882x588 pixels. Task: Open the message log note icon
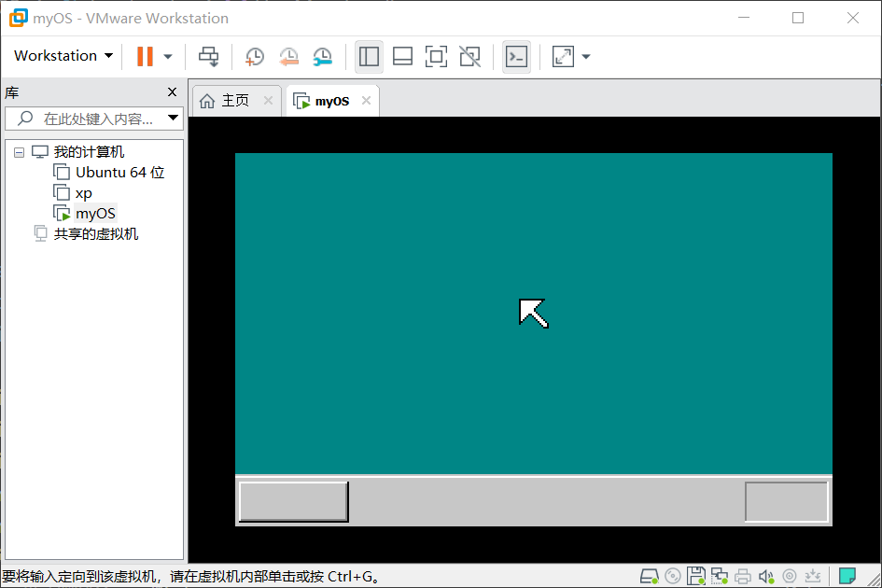point(847,576)
